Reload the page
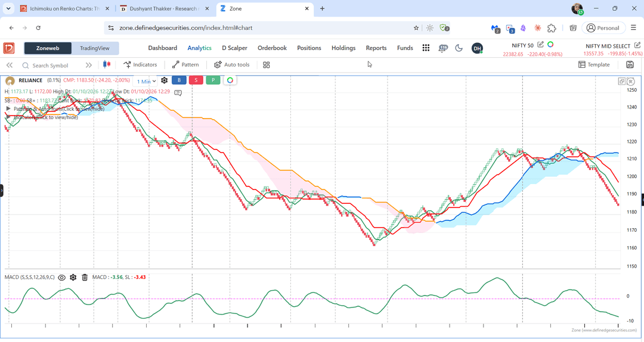This screenshot has width=644, height=342. 38,28
